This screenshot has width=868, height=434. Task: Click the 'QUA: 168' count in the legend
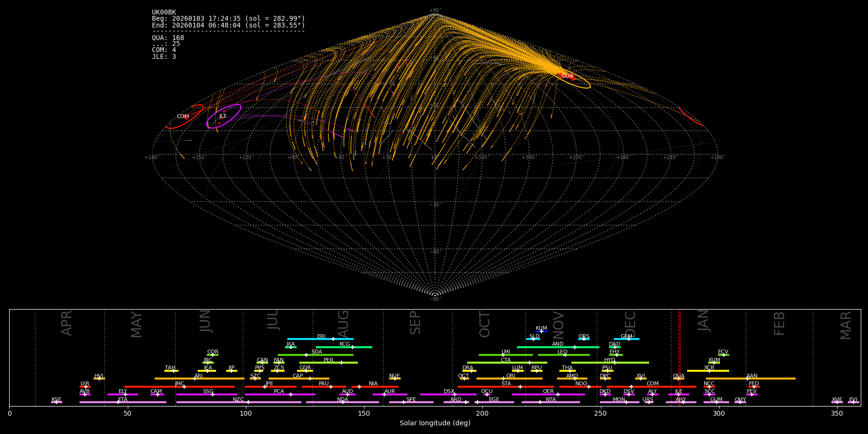click(168, 38)
